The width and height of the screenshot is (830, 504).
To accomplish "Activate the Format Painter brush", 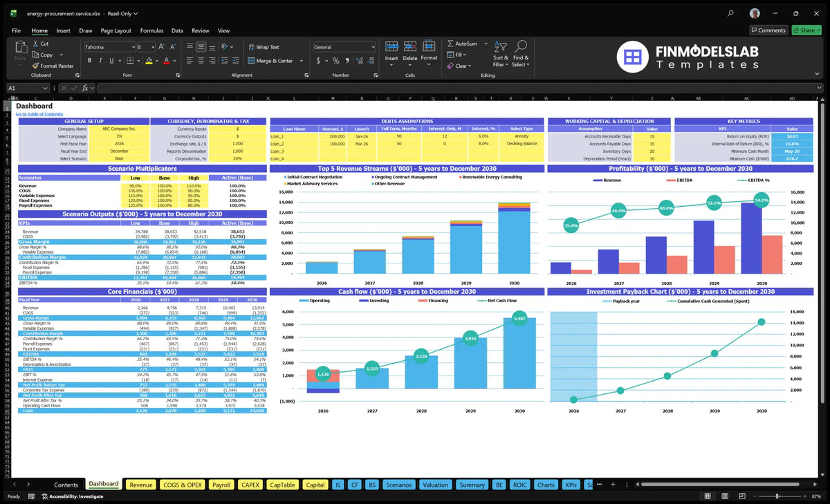I will point(35,66).
